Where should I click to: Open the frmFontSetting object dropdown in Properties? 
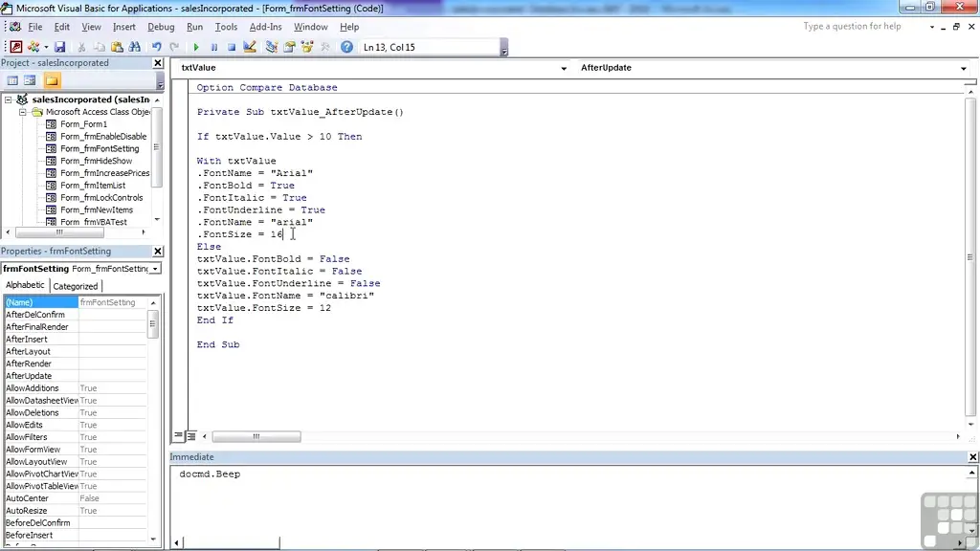coord(155,269)
